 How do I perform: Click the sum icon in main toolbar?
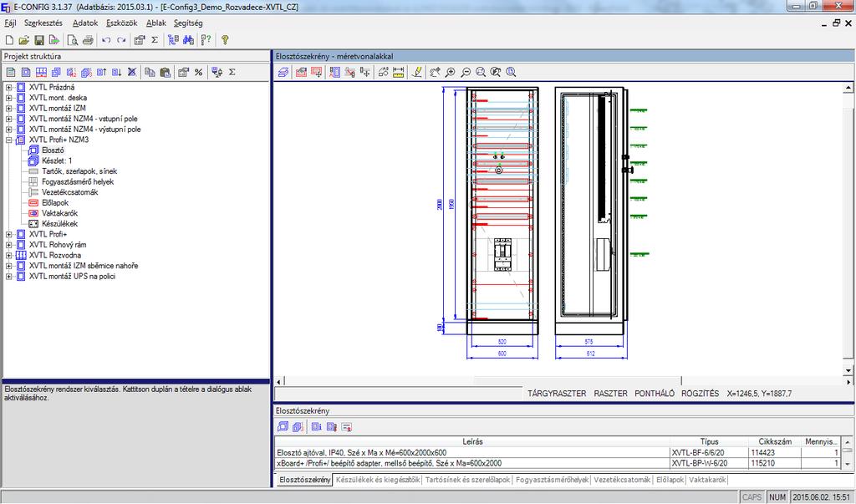[x=155, y=40]
